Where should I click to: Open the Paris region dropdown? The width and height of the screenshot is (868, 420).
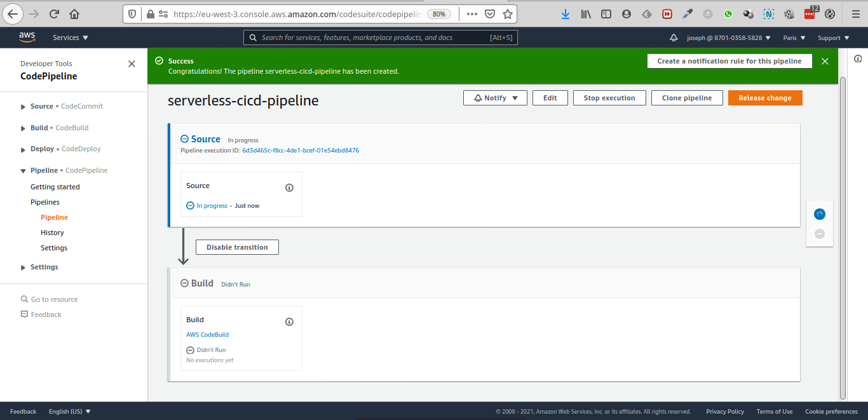[794, 38]
